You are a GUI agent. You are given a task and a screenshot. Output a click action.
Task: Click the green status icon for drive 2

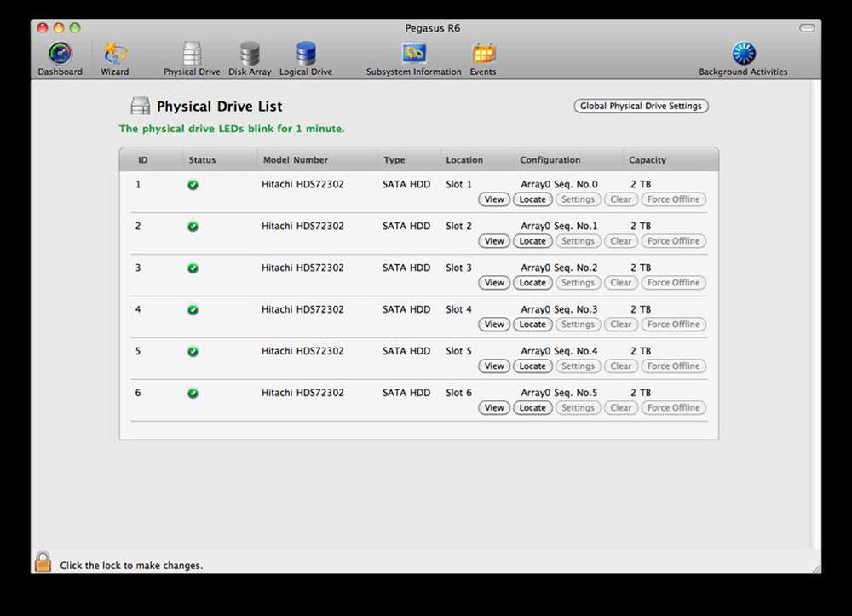(x=193, y=227)
